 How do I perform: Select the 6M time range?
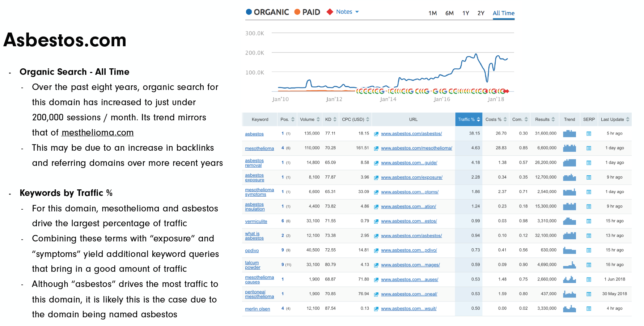click(449, 13)
